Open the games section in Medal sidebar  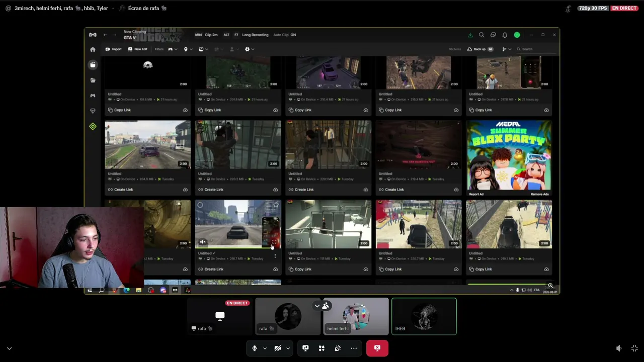coord(93,96)
